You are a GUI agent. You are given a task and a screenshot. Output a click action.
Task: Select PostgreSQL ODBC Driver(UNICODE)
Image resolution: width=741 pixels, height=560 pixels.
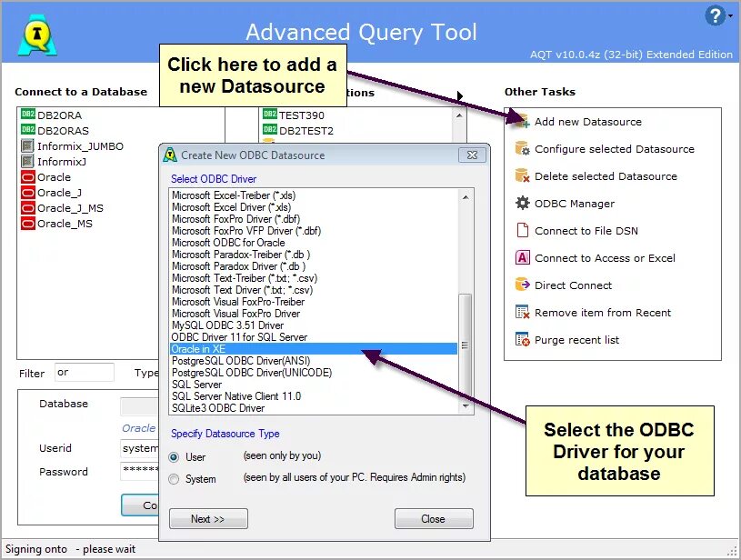(x=314, y=373)
